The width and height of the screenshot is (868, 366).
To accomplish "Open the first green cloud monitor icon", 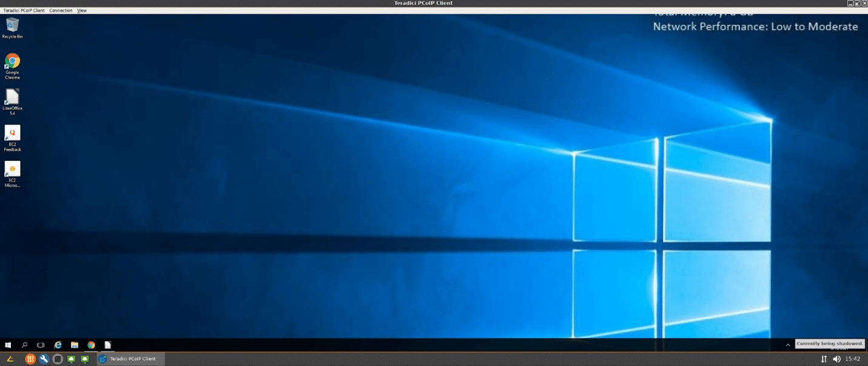I will click(x=72, y=359).
